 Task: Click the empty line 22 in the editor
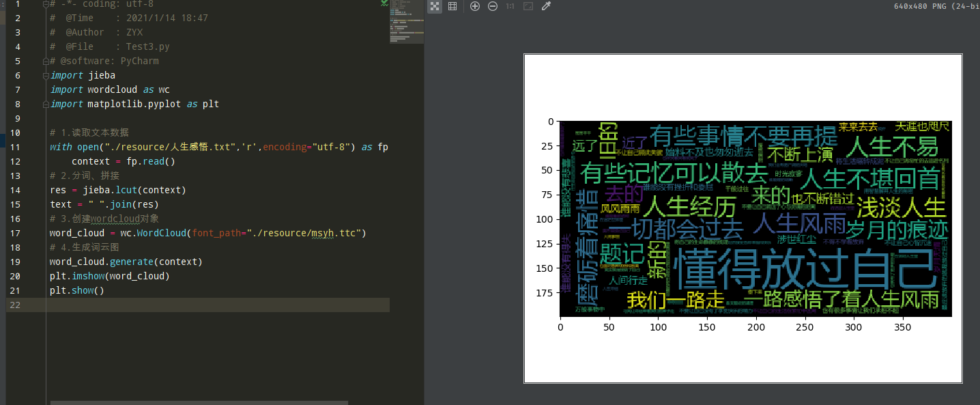pos(218,305)
